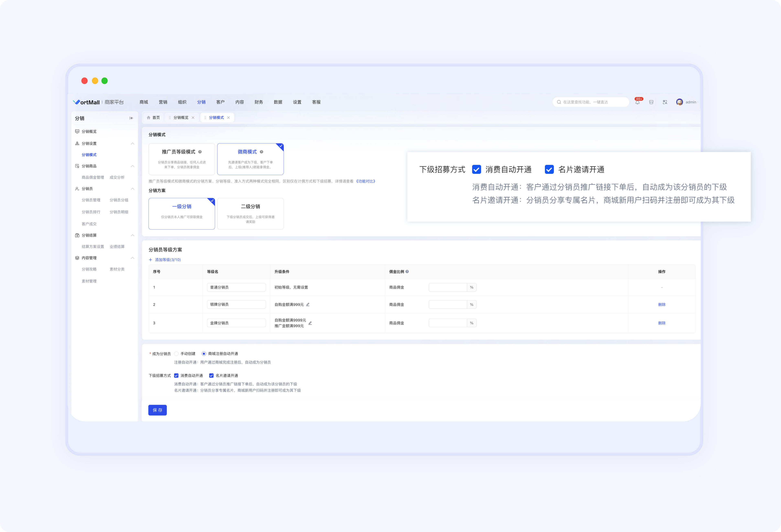
Task: Collapse the 分销结算 sidebar group chevron
Action: pyautogui.click(x=132, y=235)
